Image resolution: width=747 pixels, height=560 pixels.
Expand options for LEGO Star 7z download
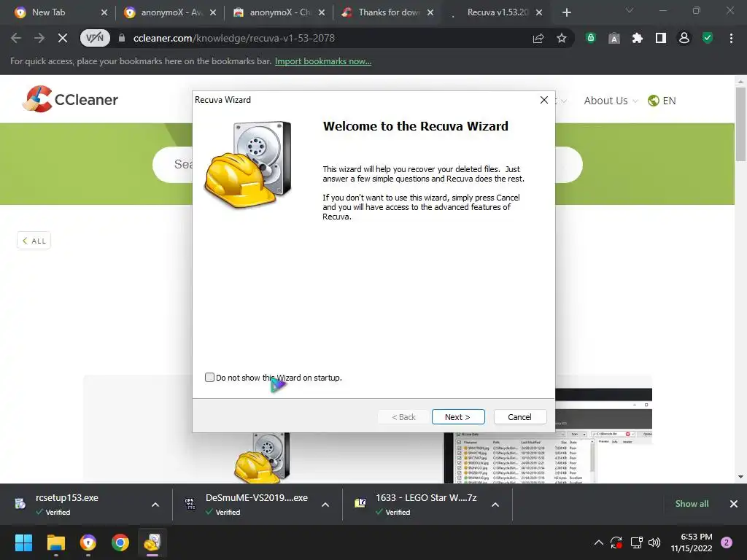point(495,505)
